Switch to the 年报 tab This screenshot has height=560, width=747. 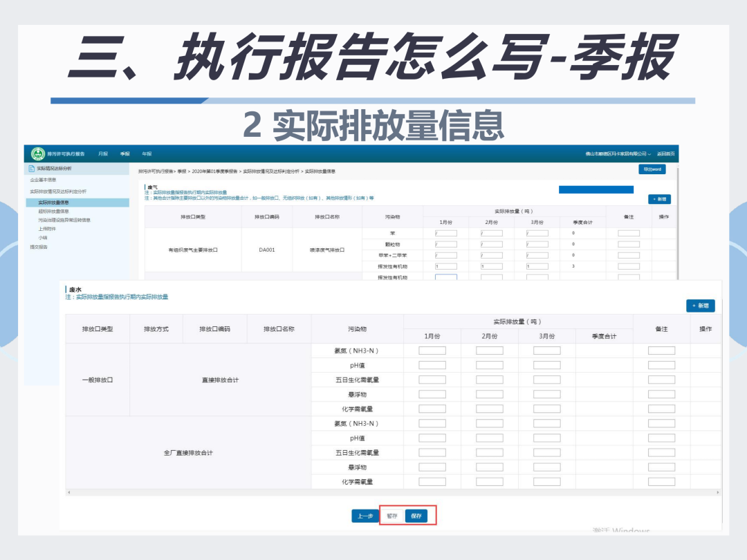coord(147,153)
